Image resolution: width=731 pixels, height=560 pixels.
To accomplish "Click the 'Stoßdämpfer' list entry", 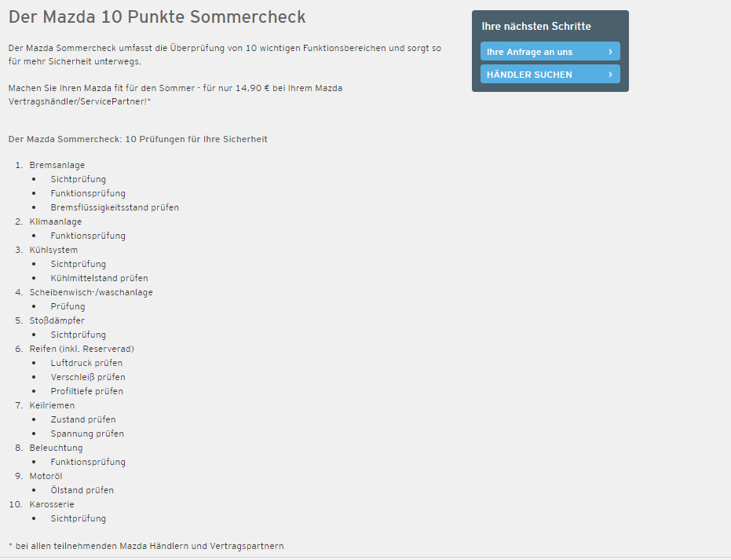I will coord(57,320).
